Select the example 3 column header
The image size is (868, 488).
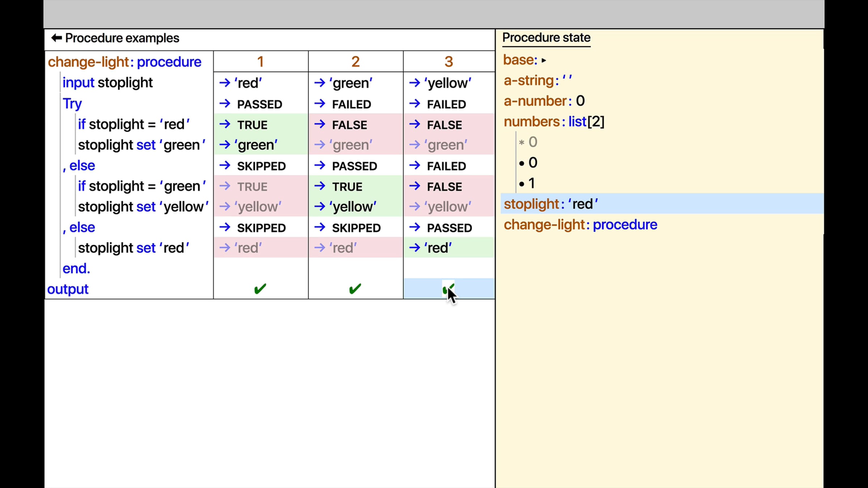coord(448,62)
